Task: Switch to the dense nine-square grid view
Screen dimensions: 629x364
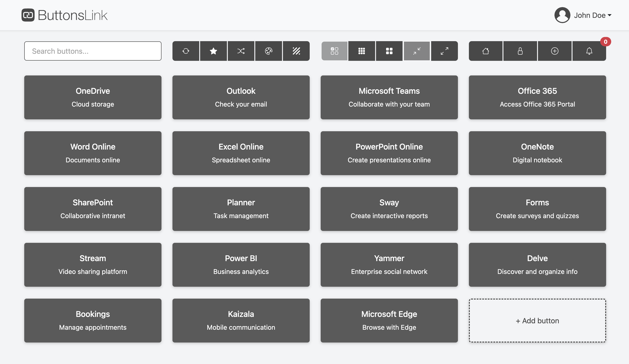Action: click(362, 51)
